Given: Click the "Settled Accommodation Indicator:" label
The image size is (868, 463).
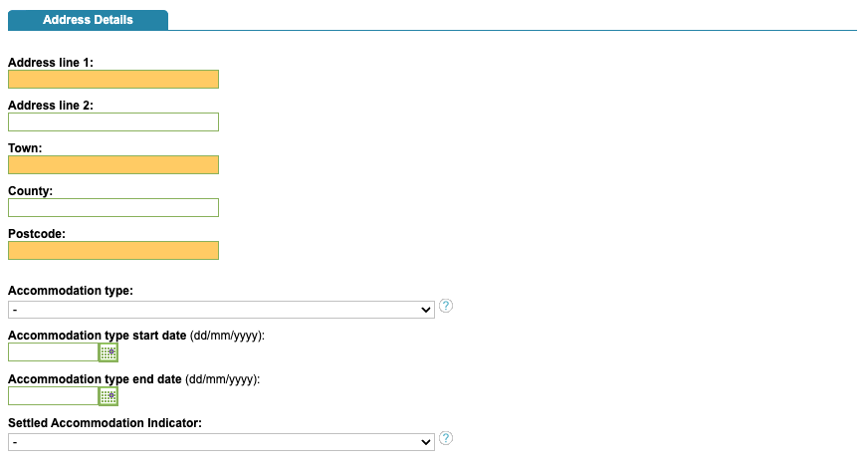Looking at the screenshot, I should [106, 423].
